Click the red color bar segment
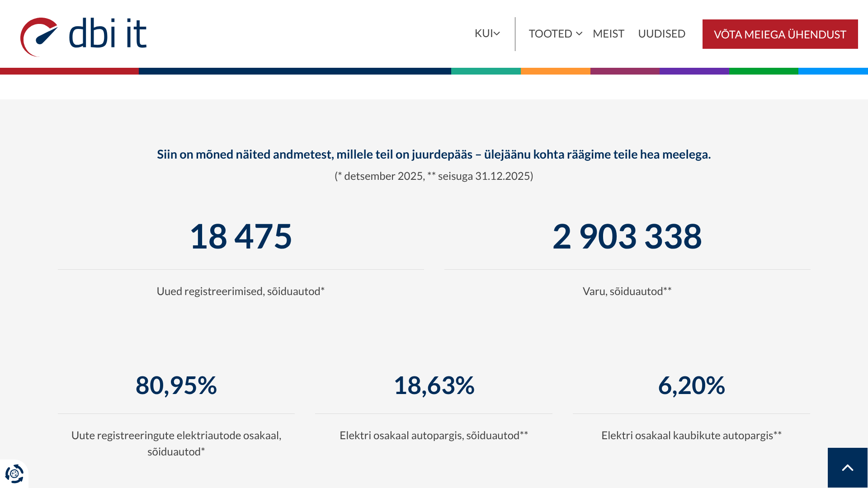The height and width of the screenshot is (488, 868). (x=69, y=71)
